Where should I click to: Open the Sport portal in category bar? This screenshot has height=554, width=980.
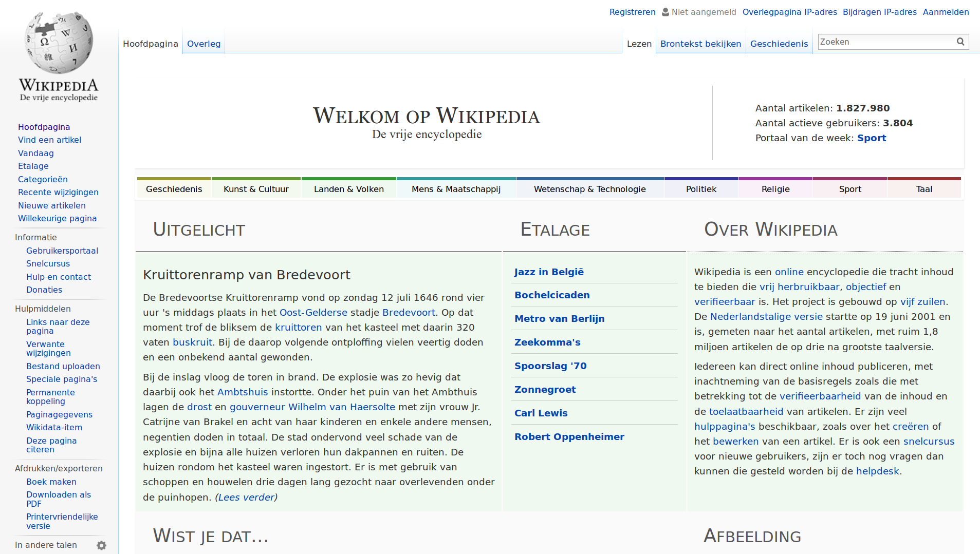coord(850,189)
